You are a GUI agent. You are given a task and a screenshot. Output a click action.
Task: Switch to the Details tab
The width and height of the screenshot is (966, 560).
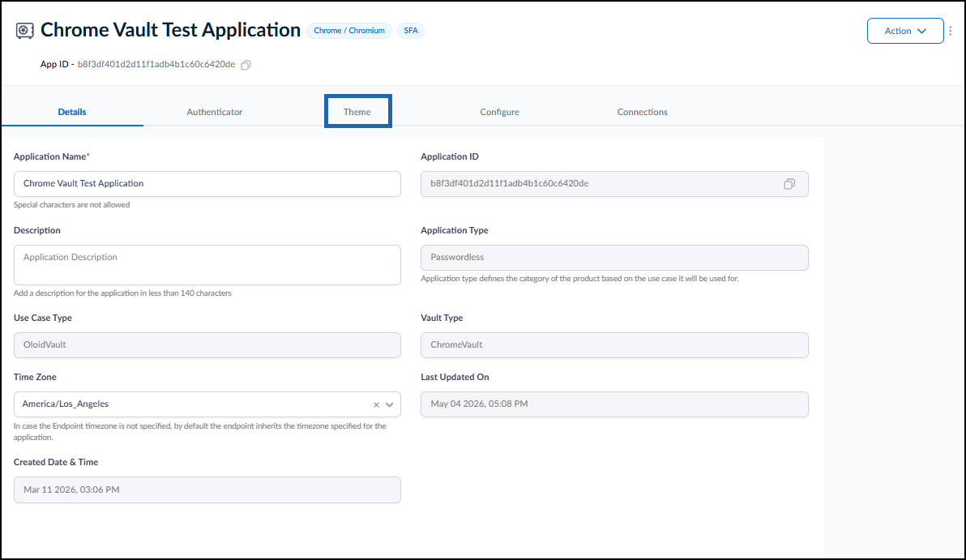coord(72,112)
